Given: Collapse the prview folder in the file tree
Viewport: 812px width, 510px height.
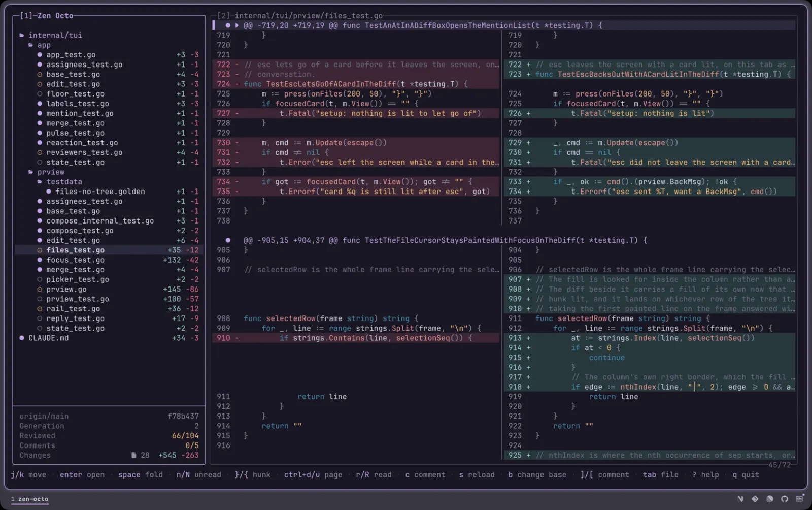Looking at the screenshot, I should tap(31, 172).
